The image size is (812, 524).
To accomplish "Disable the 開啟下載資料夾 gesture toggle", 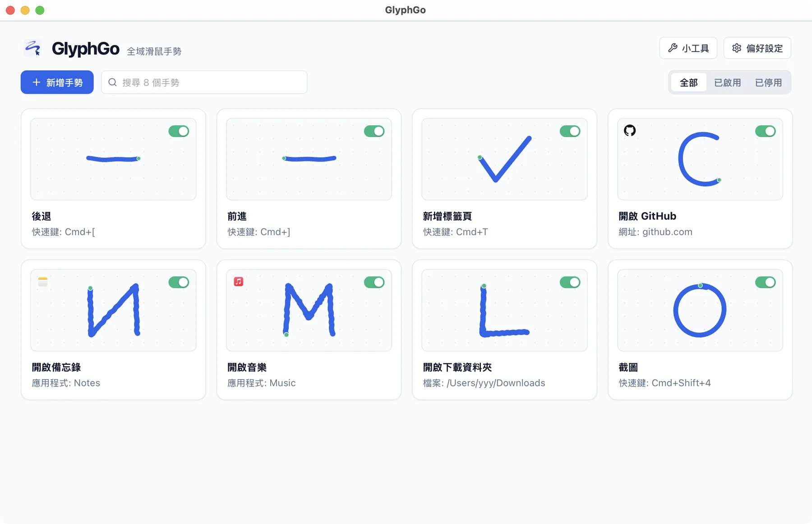I will 570,282.
